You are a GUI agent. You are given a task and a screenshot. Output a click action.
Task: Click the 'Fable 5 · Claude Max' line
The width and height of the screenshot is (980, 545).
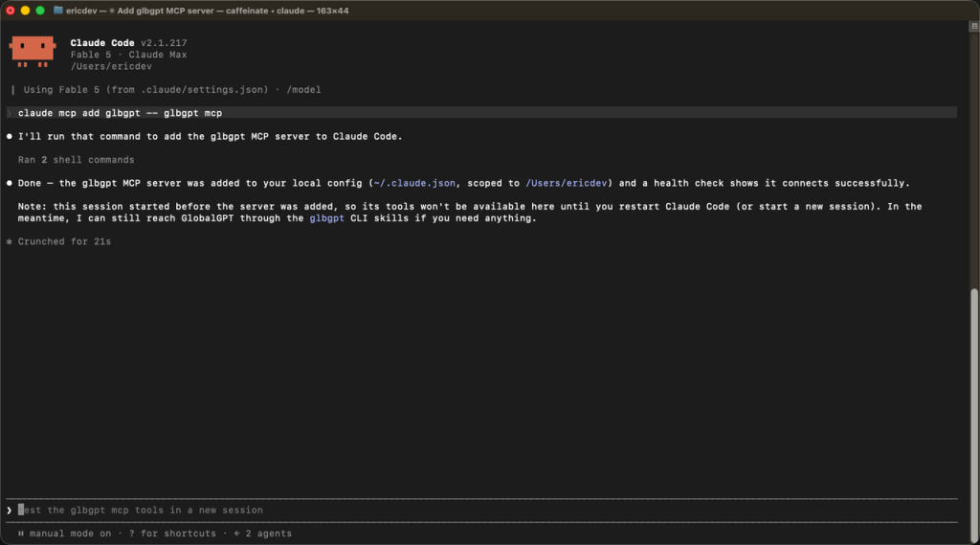[x=129, y=55]
